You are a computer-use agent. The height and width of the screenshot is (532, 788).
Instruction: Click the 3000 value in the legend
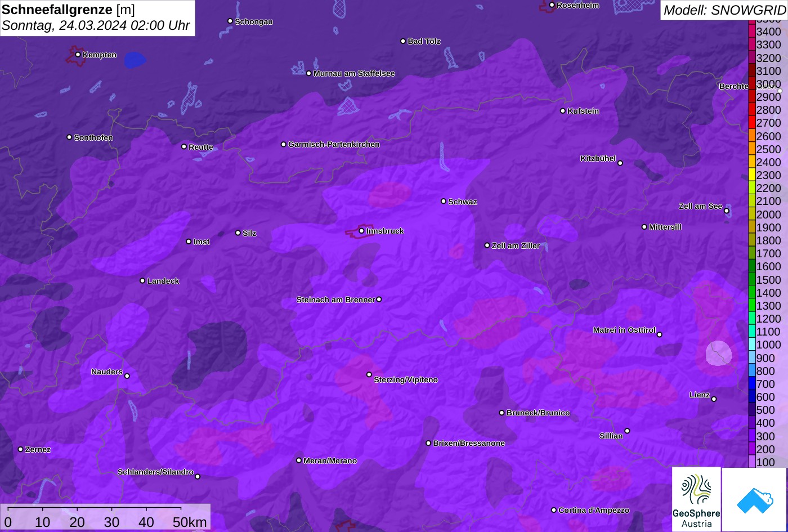pyautogui.click(x=769, y=84)
